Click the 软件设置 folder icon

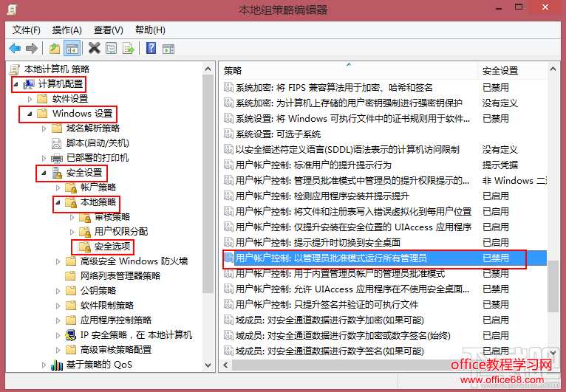(43, 99)
